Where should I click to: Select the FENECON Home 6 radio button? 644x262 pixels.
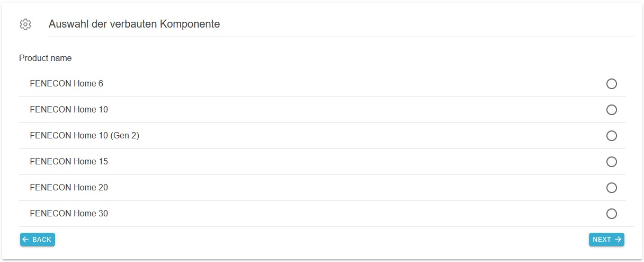[x=611, y=84]
